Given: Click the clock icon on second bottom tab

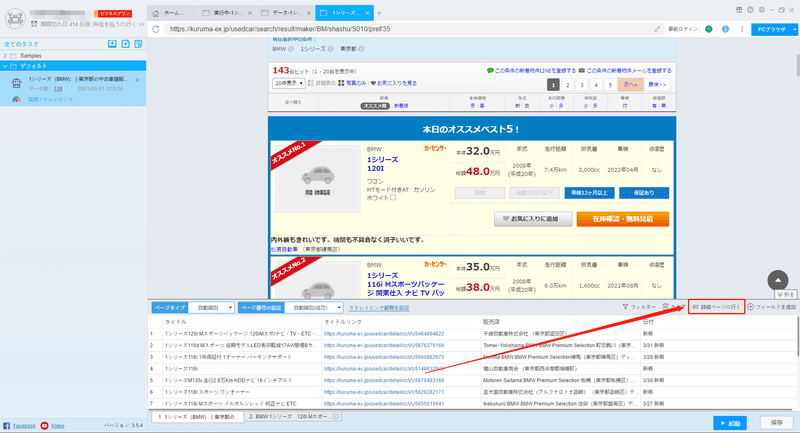Looking at the screenshot, I should pyautogui.click(x=336, y=417).
